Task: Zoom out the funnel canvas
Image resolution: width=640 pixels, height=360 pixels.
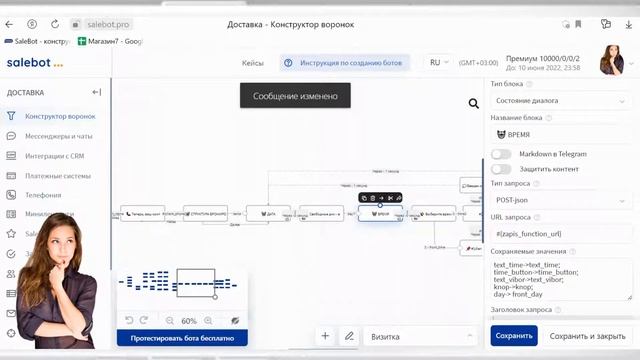Action: click(170, 321)
